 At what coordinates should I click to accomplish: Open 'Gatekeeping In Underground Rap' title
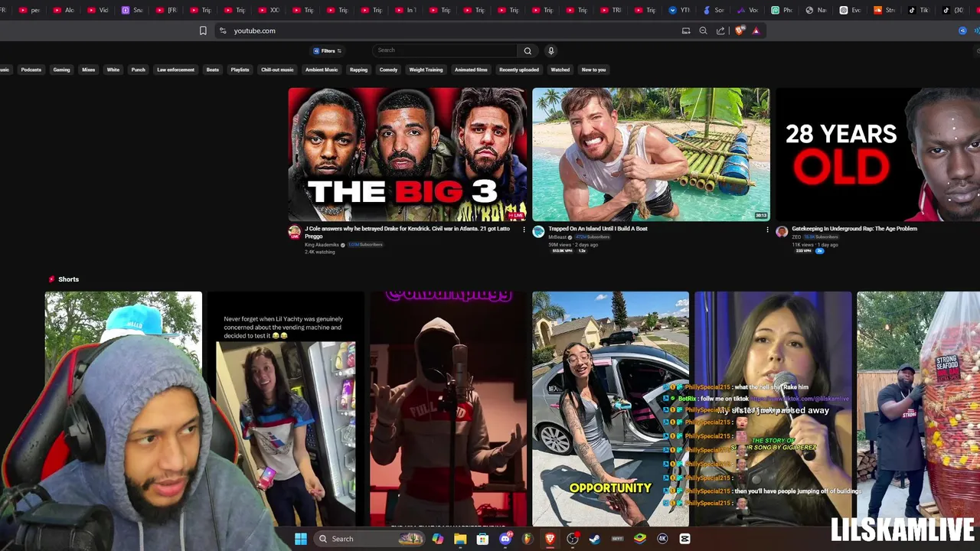tap(854, 229)
